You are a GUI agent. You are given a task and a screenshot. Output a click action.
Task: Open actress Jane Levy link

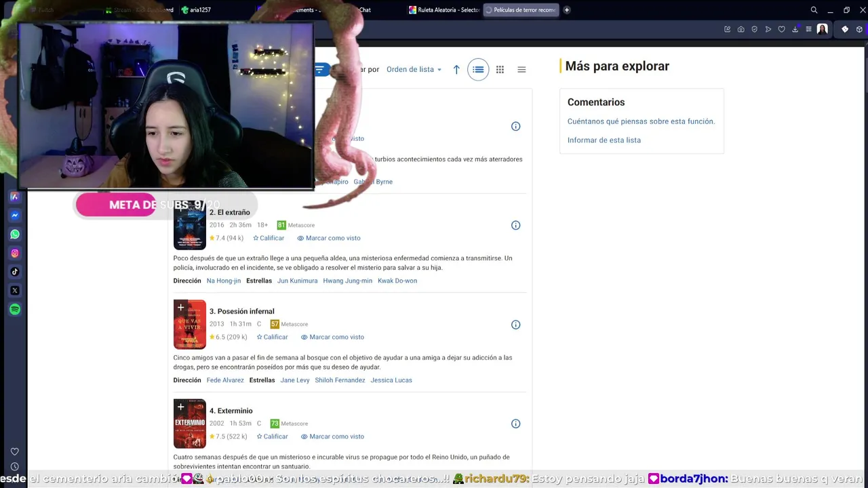[295, 380]
